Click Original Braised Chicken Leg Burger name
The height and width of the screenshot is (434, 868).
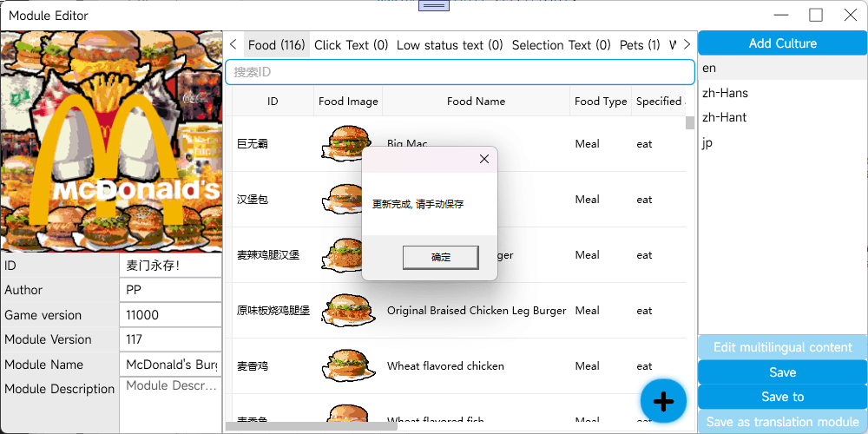(476, 311)
